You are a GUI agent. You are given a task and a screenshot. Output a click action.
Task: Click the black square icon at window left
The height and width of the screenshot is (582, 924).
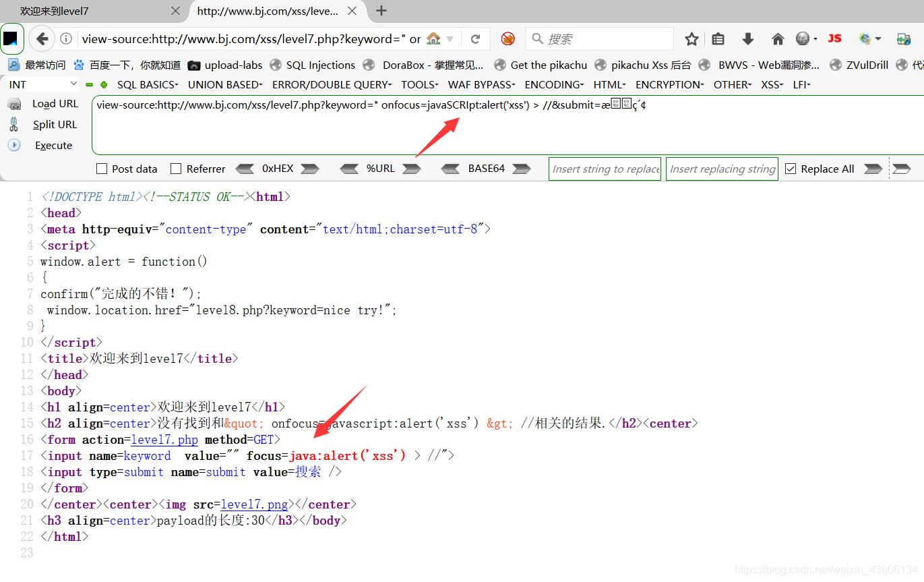[x=11, y=38]
